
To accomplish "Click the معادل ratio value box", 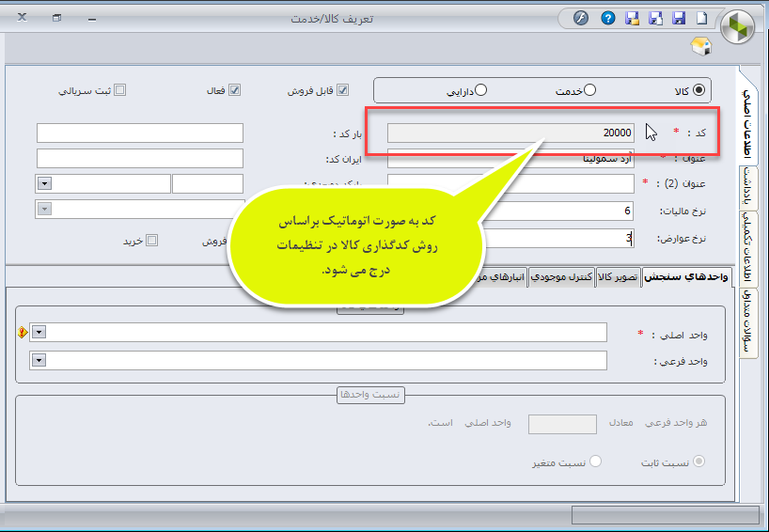I will [x=562, y=424].
